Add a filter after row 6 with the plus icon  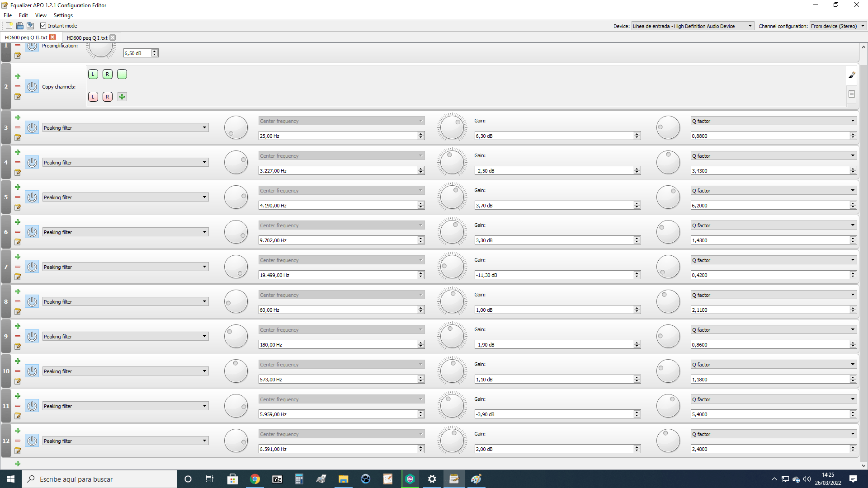click(x=18, y=222)
